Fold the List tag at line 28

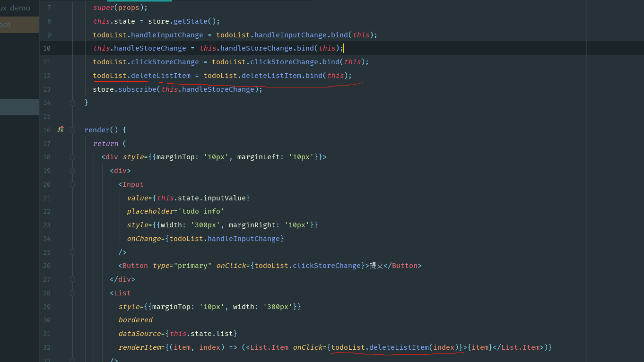72,293
